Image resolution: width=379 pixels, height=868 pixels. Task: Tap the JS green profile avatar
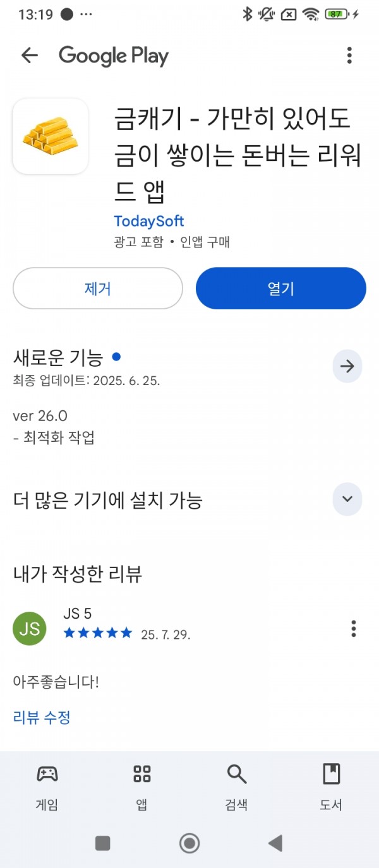point(30,628)
